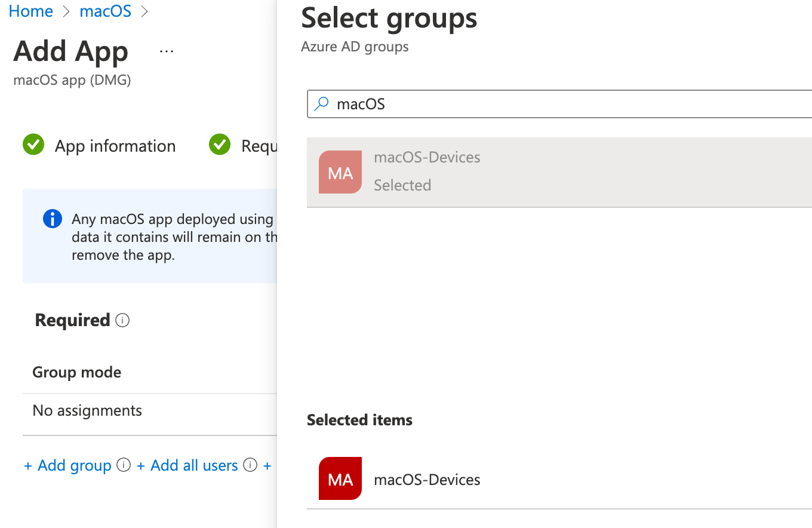Click the green checkmark beside Required

click(x=219, y=145)
